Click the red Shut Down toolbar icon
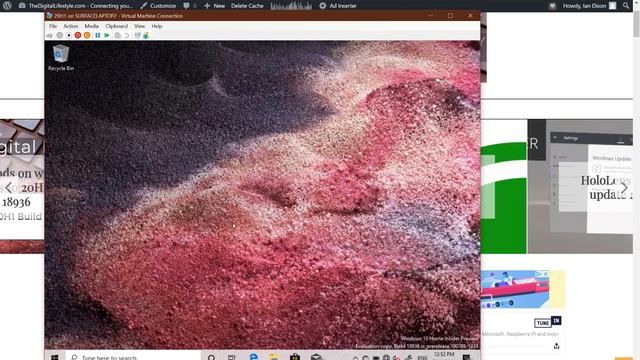Viewport: 640px width, 360px height. click(78, 36)
